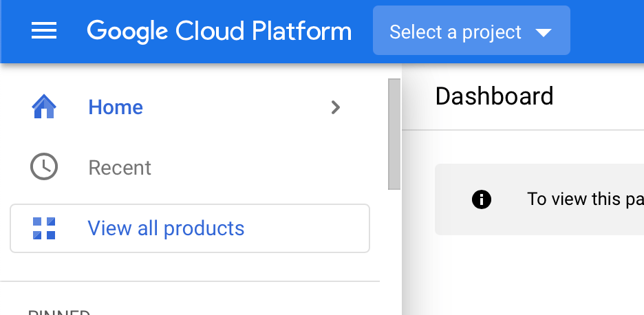
Task: Click the Home house icon
Action: (44, 107)
